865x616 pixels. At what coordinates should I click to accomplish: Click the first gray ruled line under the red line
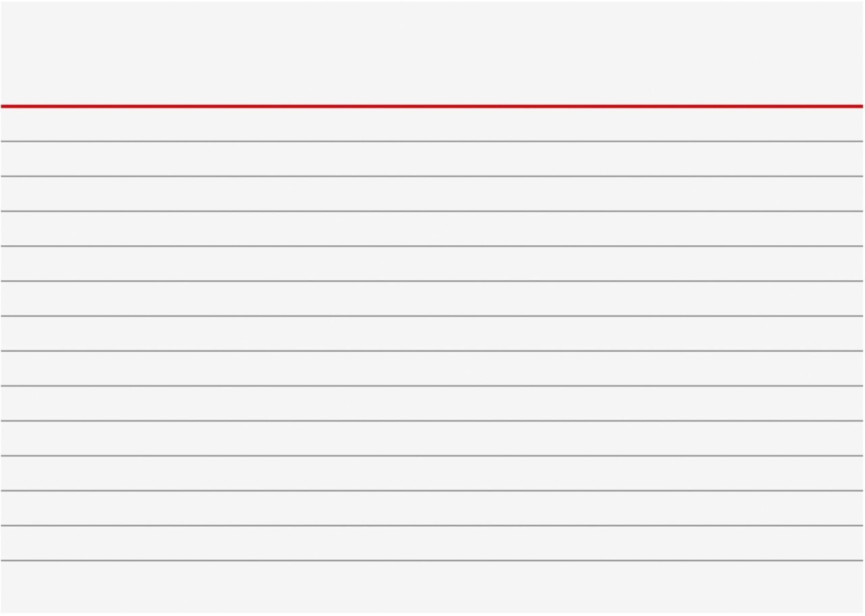432,141
